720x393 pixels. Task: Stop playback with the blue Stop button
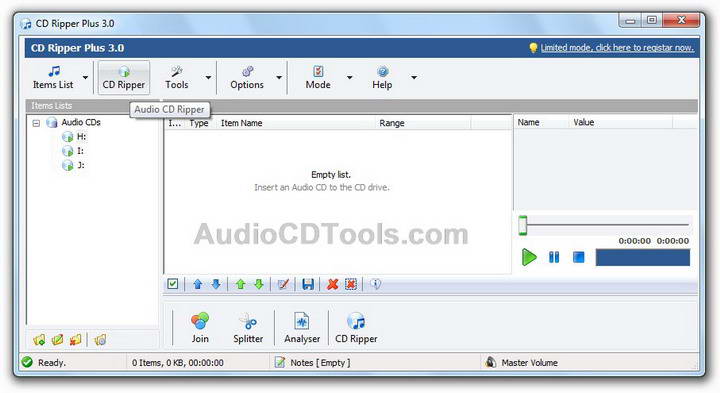(579, 257)
